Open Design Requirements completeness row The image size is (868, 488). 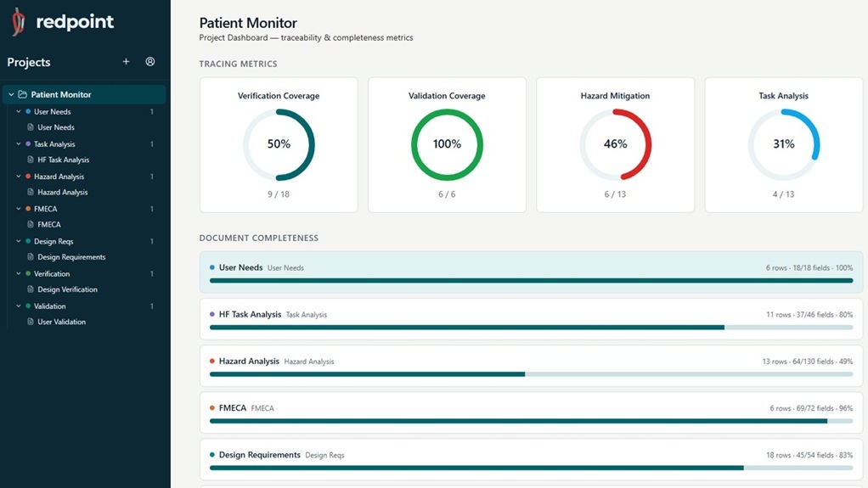(531, 459)
